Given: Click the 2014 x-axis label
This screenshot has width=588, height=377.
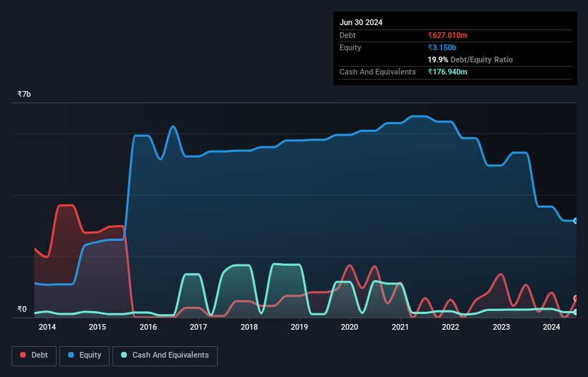Looking at the screenshot, I should (47, 327).
